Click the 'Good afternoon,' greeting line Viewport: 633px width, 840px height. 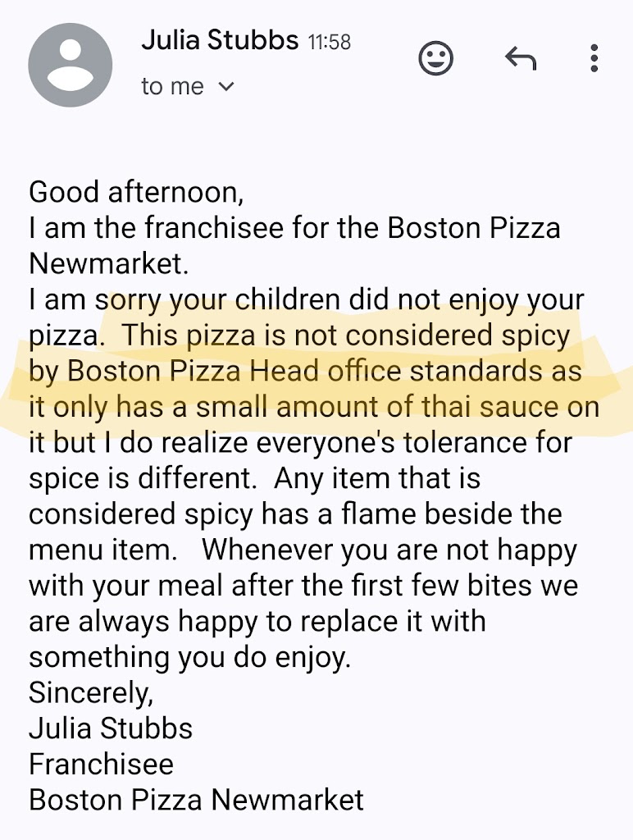[x=137, y=193]
